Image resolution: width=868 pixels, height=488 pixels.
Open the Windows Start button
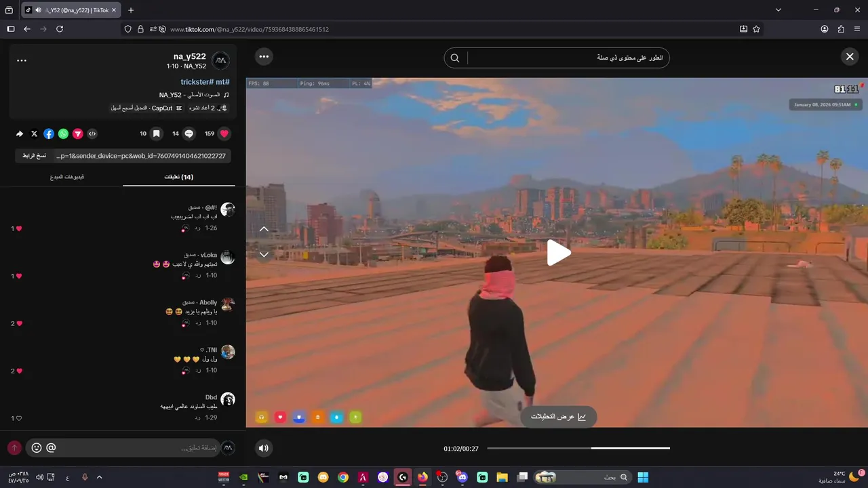point(643,477)
